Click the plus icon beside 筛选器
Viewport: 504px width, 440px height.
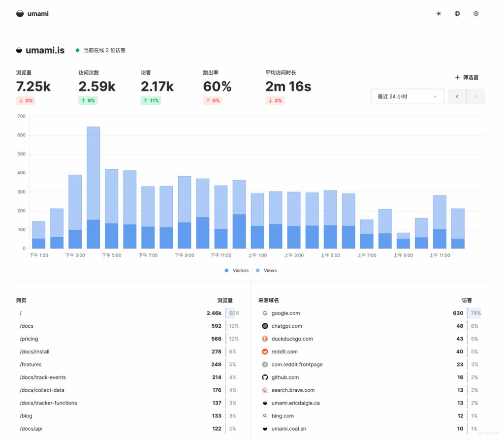pos(457,77)
